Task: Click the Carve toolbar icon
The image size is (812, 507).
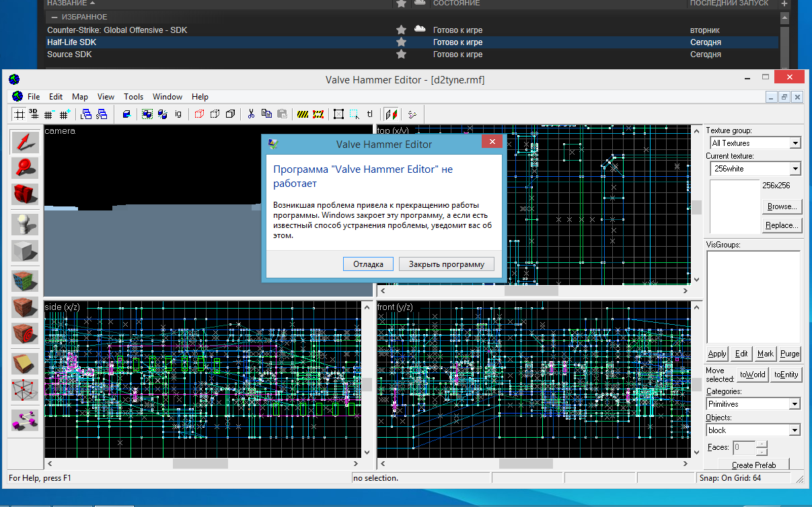Action: [x=126, y=114]
